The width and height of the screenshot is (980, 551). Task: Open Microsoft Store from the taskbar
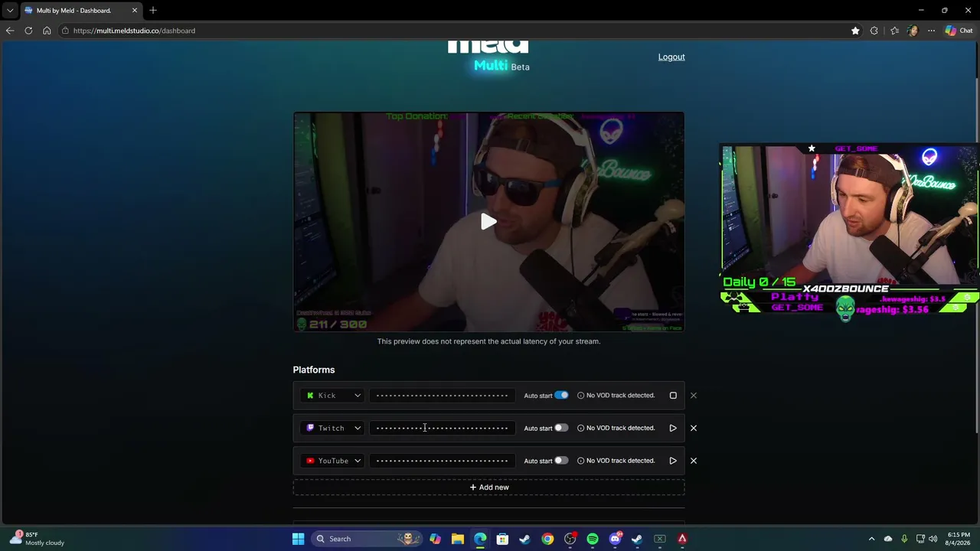pos(502,539)
